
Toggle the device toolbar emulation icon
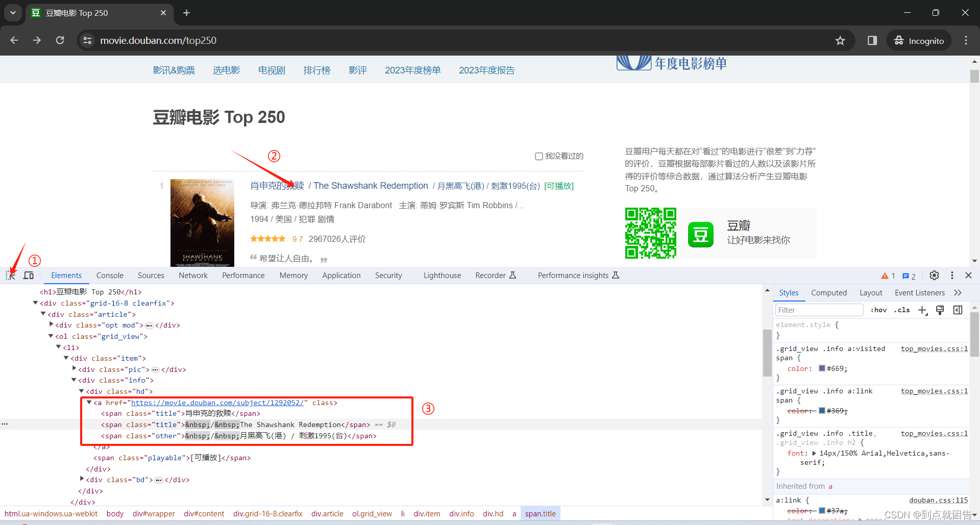click(x=29, y=276)
